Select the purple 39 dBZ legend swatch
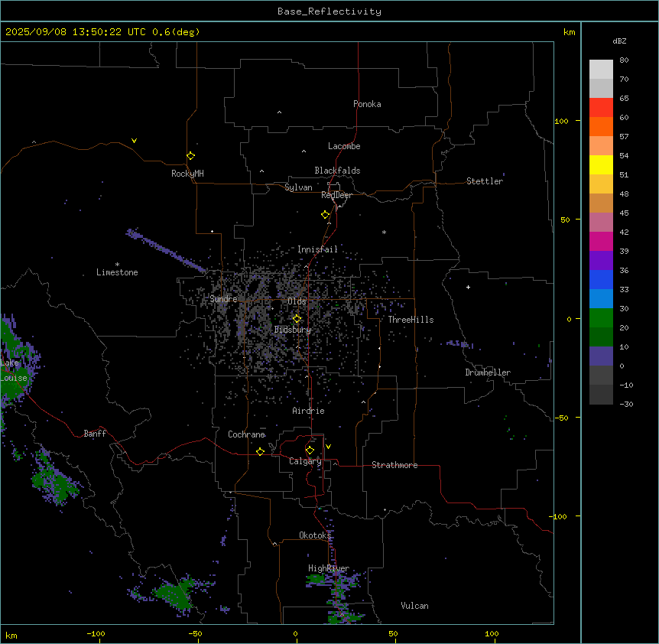 pos(601,261)
